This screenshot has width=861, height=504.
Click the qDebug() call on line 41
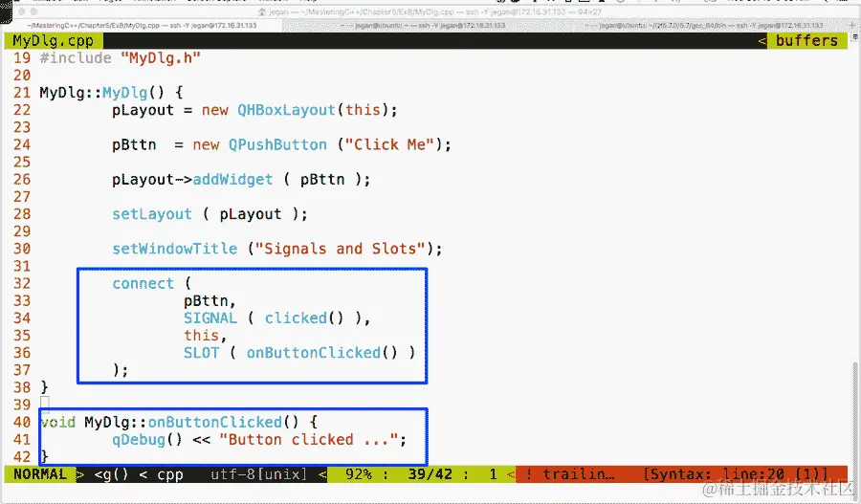pos(147,440)
